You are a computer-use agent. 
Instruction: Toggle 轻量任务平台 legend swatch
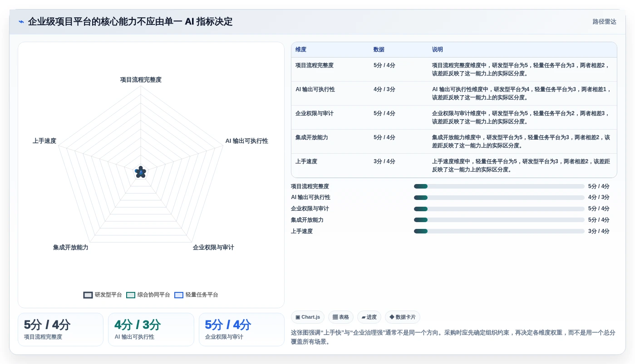(x=179, y=295)
